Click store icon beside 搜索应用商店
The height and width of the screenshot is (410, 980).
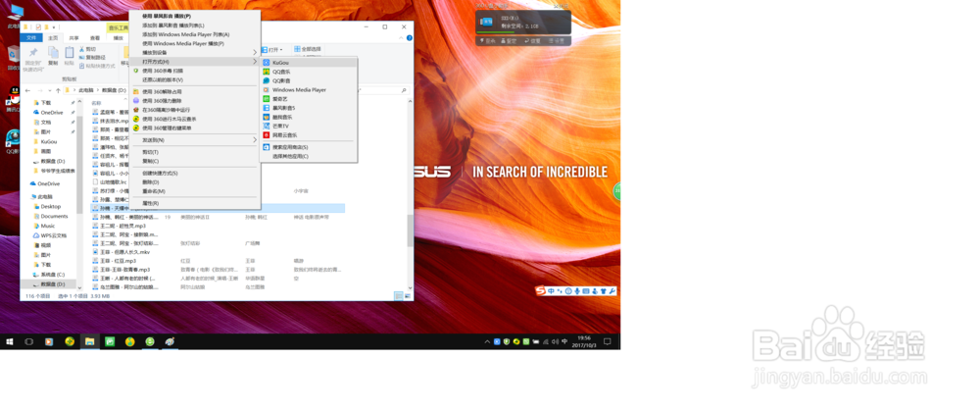pos(267,147)
